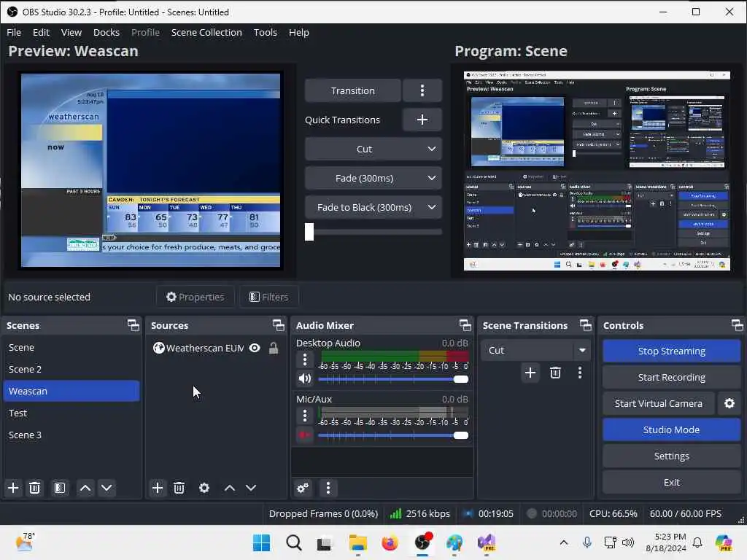This screenshot has width=747, height=560.
Task: Select 'Test' scene in Scenes list
Action: coord(71,413)
